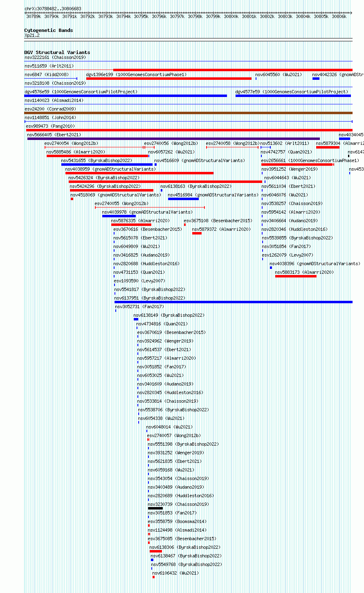
Task: Select the nsv511659 (Arlt2011) variant label
Action: tap(49, 66)
